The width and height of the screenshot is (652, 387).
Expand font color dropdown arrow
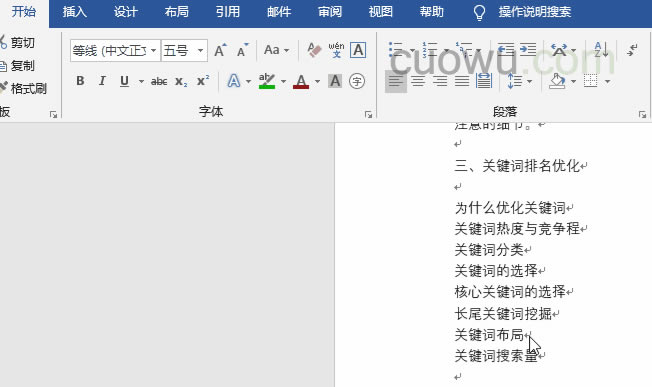[x=317, y=81]
